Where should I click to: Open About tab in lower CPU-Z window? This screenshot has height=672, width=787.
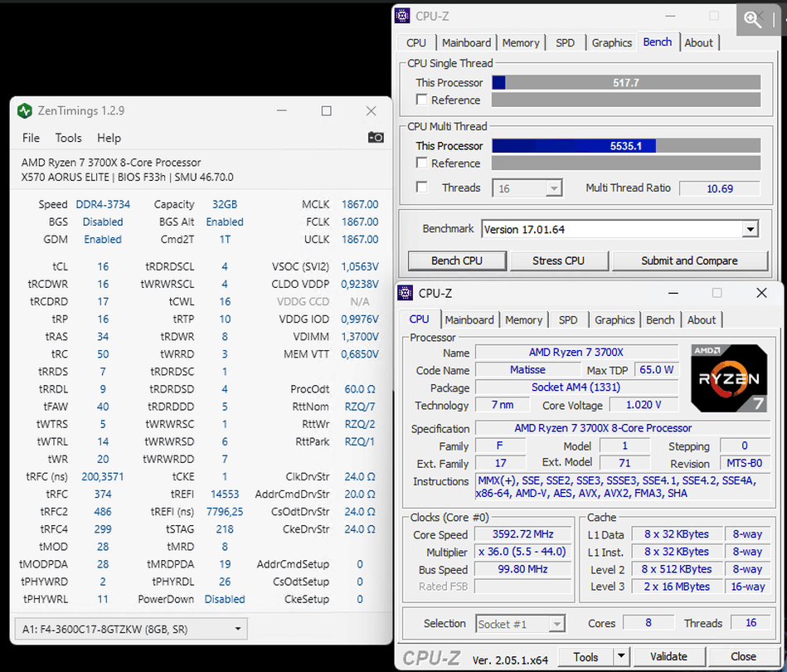(702, 320)
